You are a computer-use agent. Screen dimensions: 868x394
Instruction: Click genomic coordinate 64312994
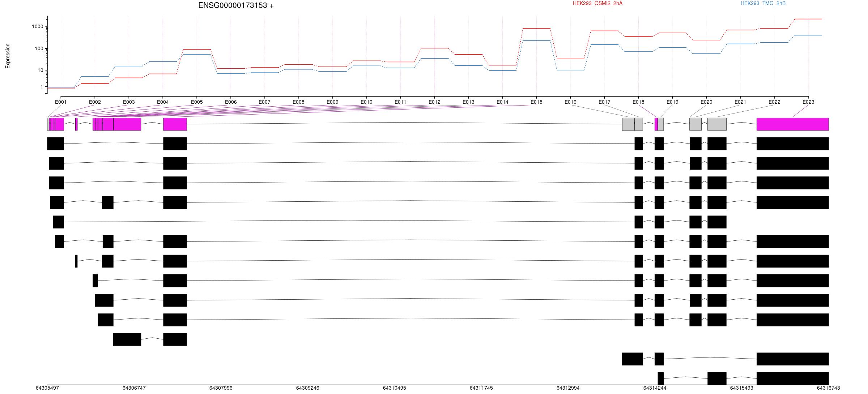(568, 388)
